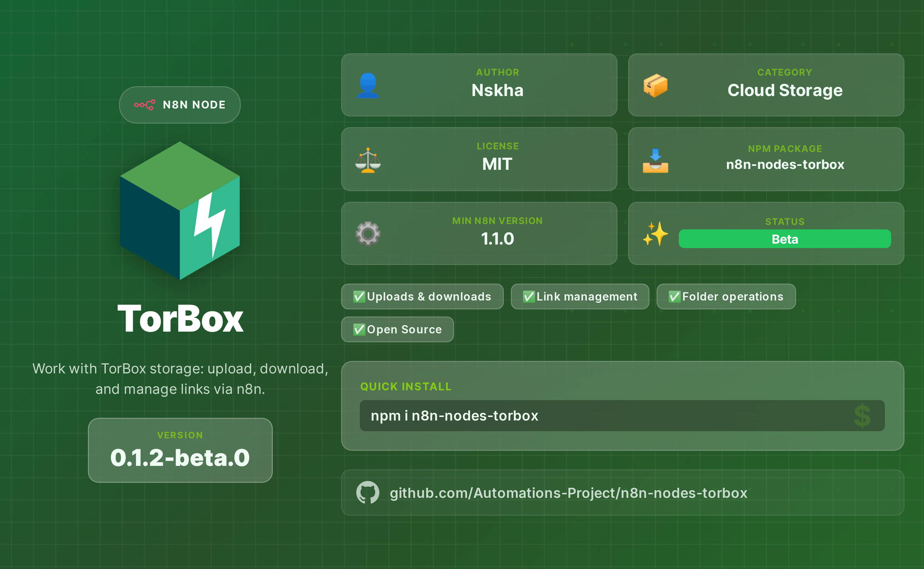Click the balance scale license icon

point(368,160)
